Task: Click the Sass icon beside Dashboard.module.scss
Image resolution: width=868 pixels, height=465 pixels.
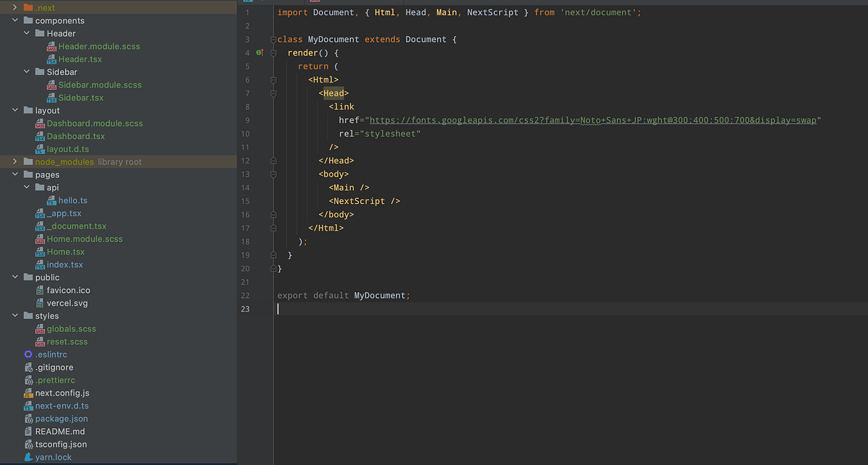Action: (x=41, y=123)
